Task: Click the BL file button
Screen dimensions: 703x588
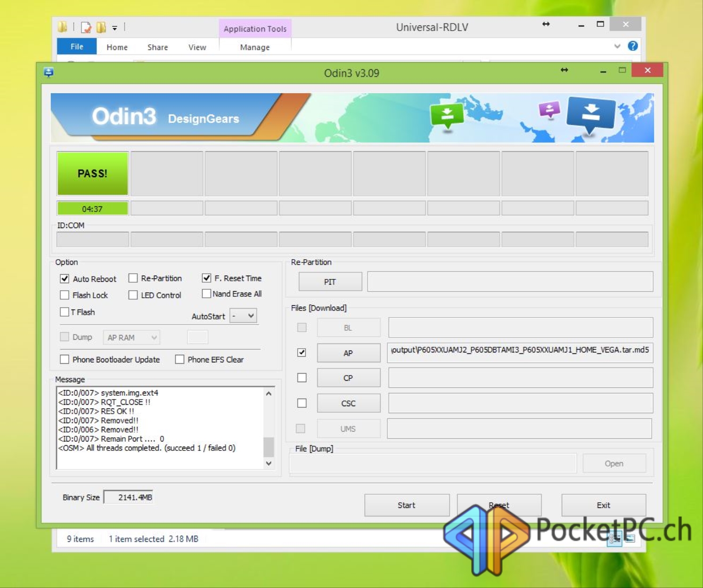Action: (349, 327)
